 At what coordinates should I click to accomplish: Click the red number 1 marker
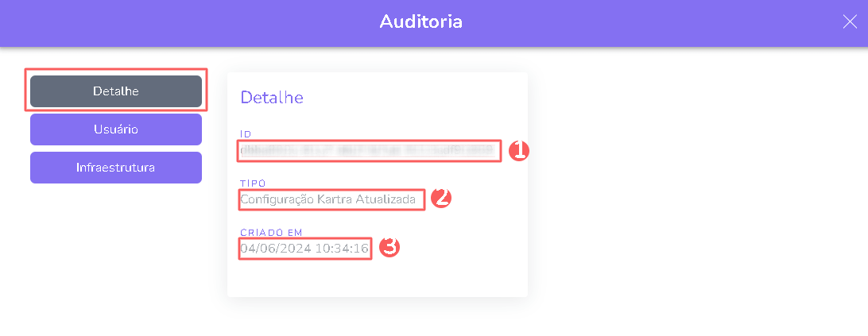click(x=518, y=150)
